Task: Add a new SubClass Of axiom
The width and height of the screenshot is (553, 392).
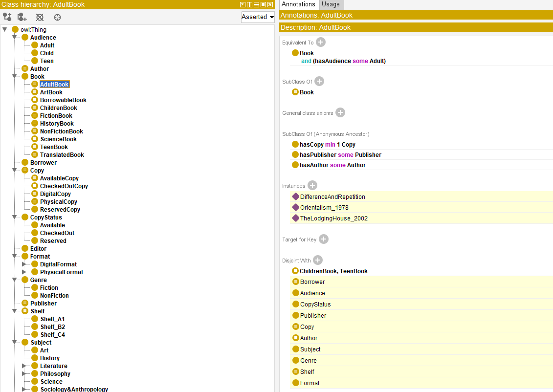Action: point(319,82)
